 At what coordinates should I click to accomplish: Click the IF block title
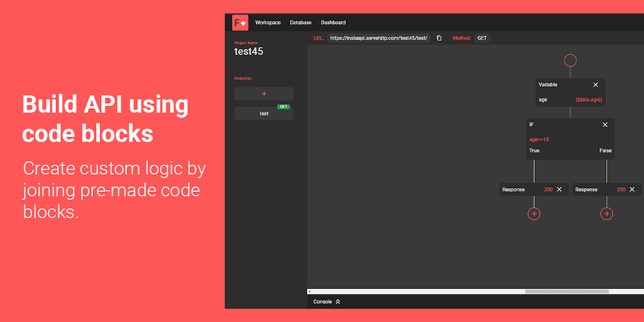tap(531, 125)
